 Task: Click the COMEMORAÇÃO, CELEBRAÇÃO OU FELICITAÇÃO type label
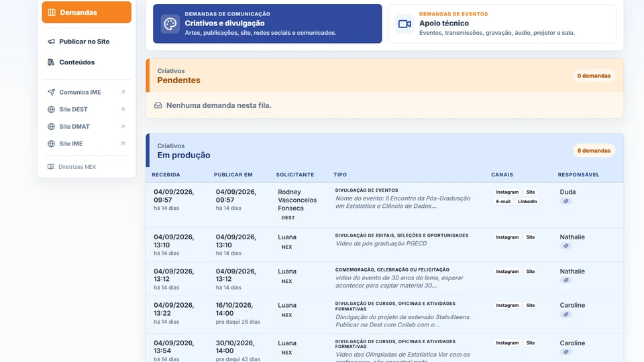tap(392, 270)
